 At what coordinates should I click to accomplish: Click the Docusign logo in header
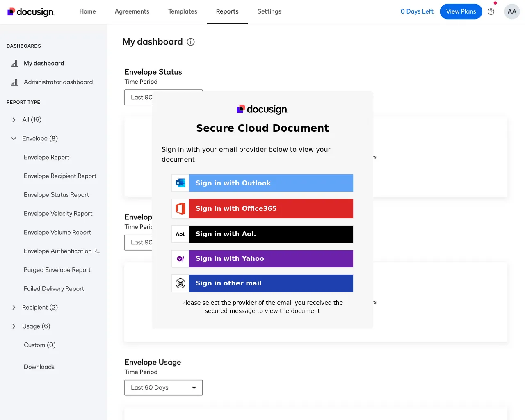(31, 12)
